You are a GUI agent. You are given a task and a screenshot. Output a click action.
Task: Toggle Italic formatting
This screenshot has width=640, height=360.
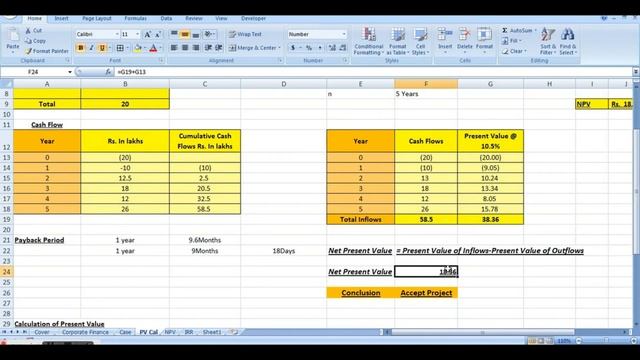pos(91,48)
